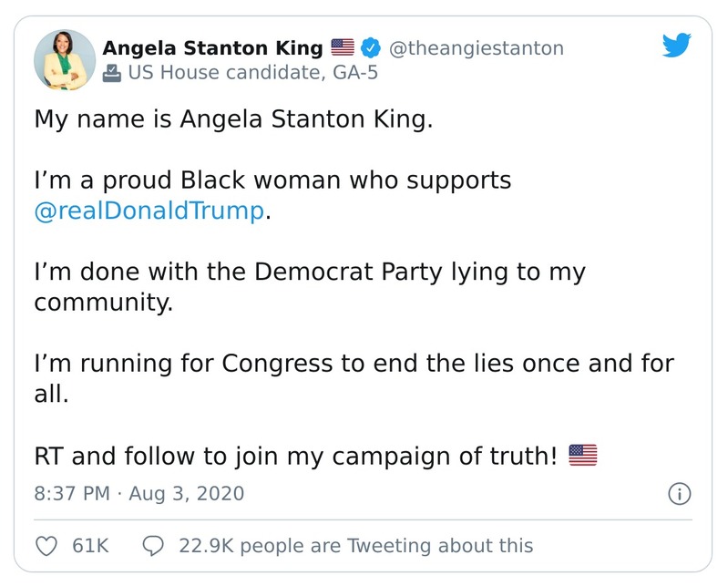Click the flag emoji beside the display name
The height and width of the screenshot is (586, 728).
[x=342, y=48]
